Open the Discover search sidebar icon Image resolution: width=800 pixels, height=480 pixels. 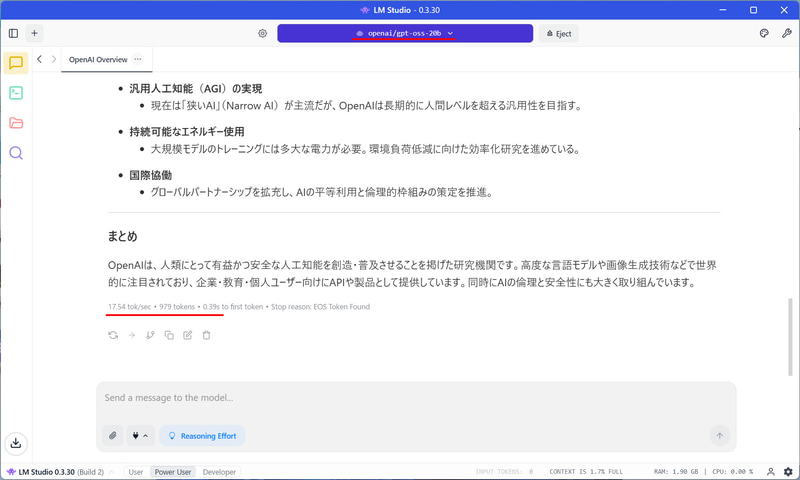coord(16,153)
